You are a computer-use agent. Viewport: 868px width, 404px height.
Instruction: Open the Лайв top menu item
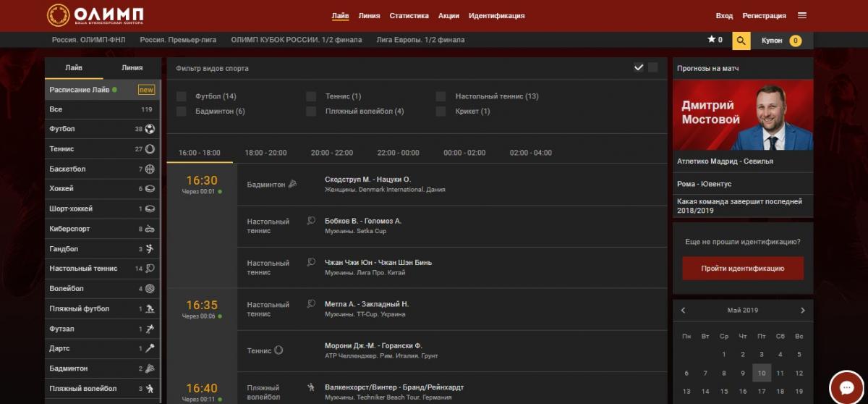tap(340, 16)
